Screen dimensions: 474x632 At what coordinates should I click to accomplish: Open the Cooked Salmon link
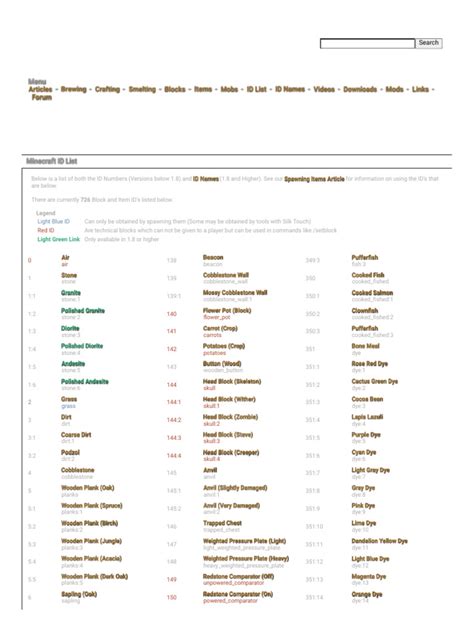[372, 293]
